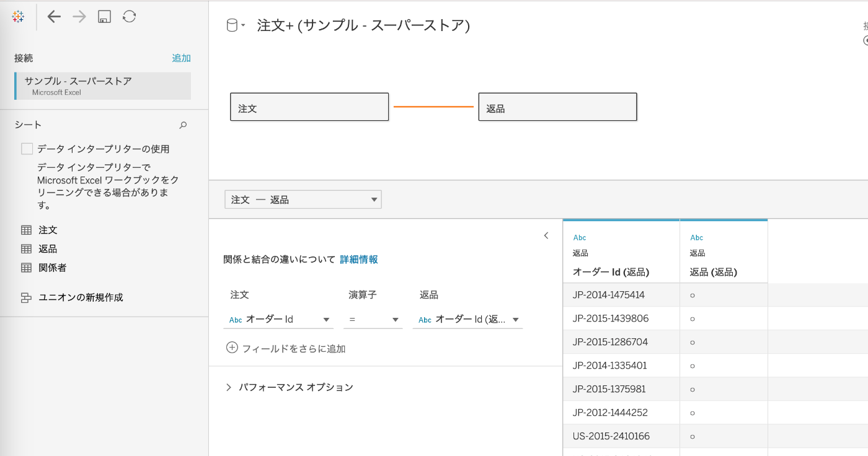This screenshot has height=456, width=868.
Task: Click the data source title 注文+ (サンプル - スーパーストア)
Action: click(x=363, y=25)
